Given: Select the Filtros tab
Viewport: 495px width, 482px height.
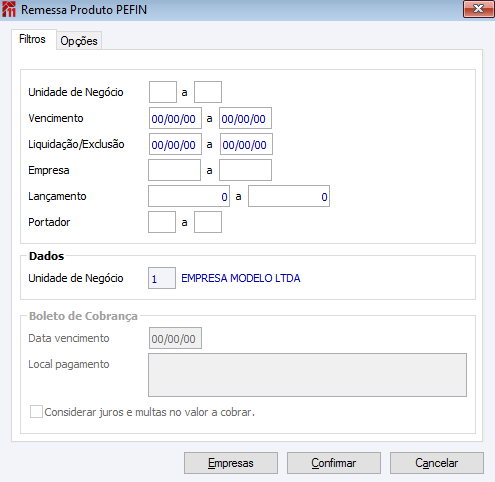Looking at the screenshot, I should [x=33, y=39].
